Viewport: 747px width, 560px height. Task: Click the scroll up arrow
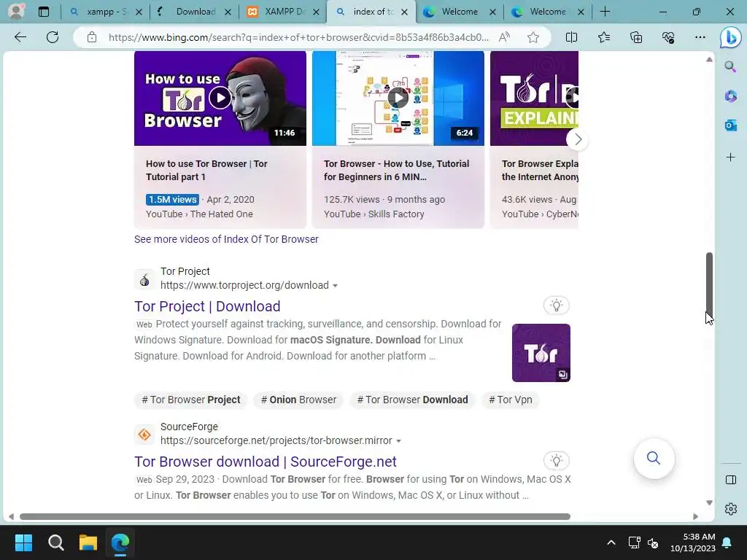coord(709,60)
